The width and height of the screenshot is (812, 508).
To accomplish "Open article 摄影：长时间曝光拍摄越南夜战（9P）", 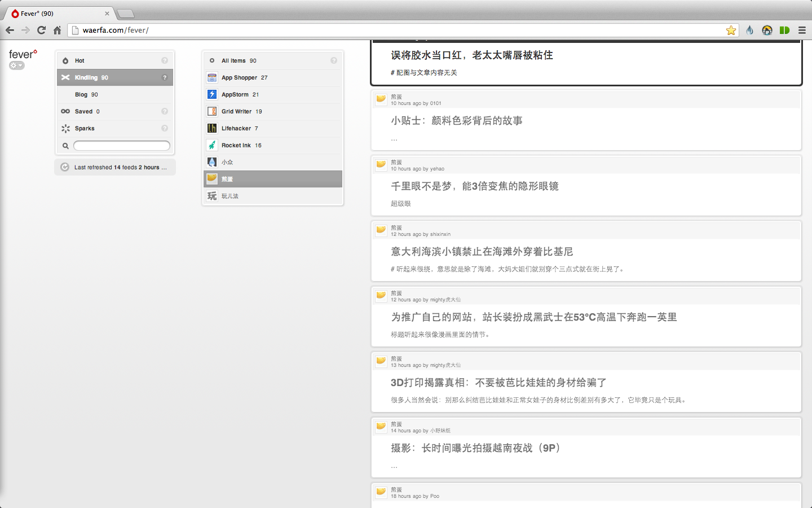I will (x=476, y=448).
